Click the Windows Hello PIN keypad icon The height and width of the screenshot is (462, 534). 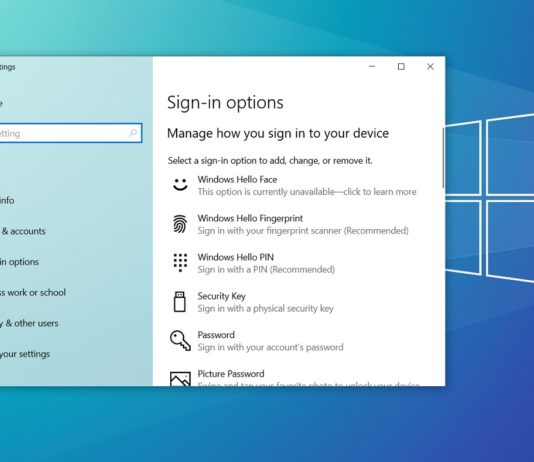[180, 262]
